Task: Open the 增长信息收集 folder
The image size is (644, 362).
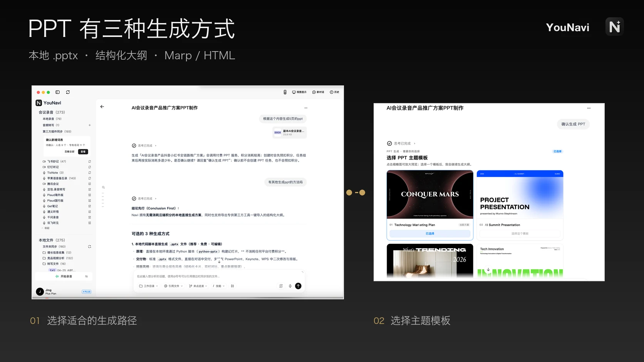Action: tap(57, 253)
